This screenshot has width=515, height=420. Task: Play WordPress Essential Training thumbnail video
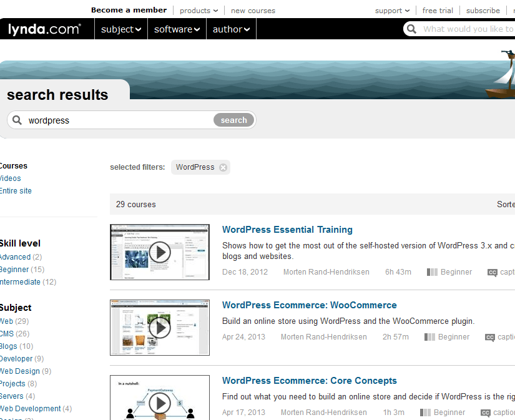click(160, 252)
